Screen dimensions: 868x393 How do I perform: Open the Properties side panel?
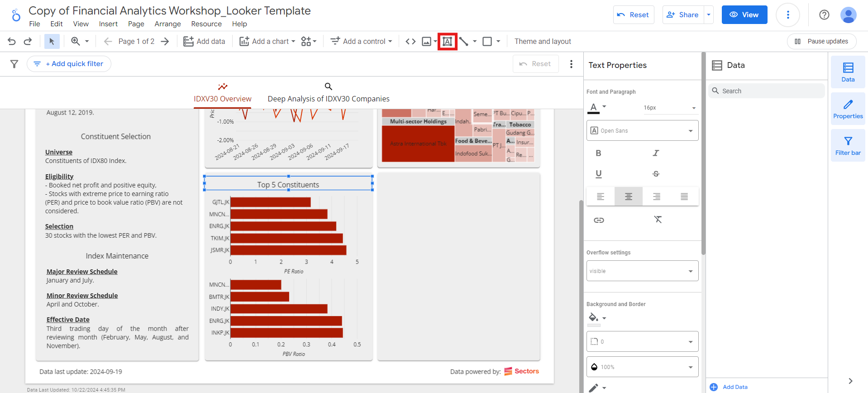(x=848, y=109)
